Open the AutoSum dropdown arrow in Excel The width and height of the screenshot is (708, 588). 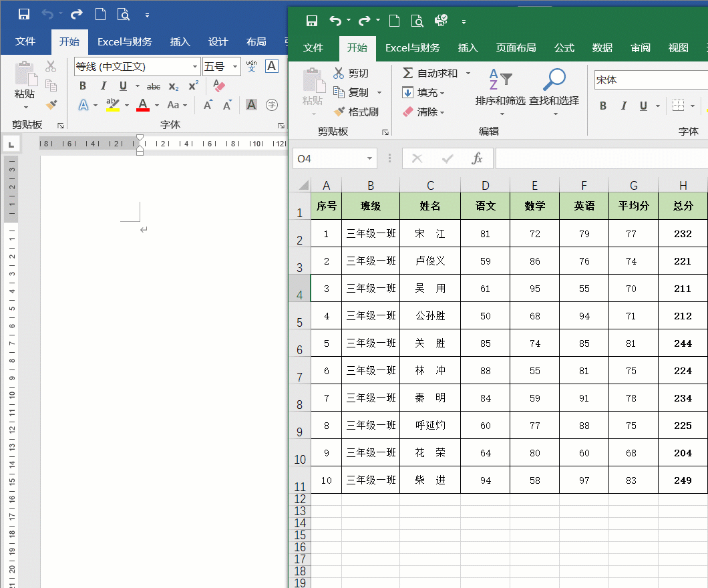pyautogui.click(x=468, y=73)
